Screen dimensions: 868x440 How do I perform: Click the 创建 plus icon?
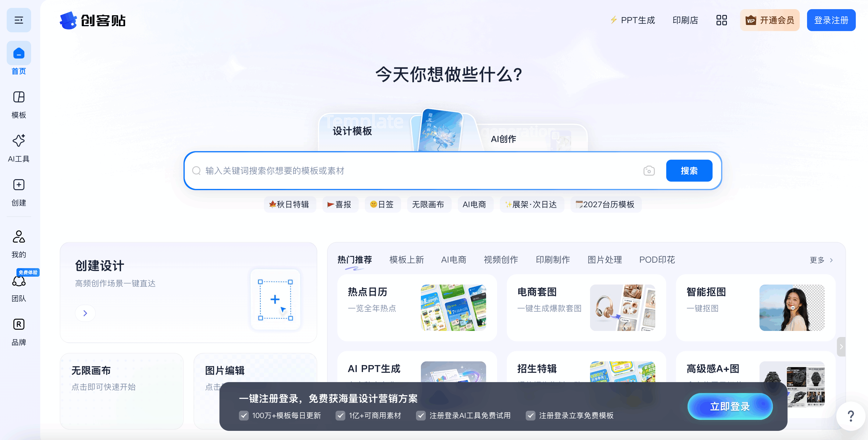point(19,185)
